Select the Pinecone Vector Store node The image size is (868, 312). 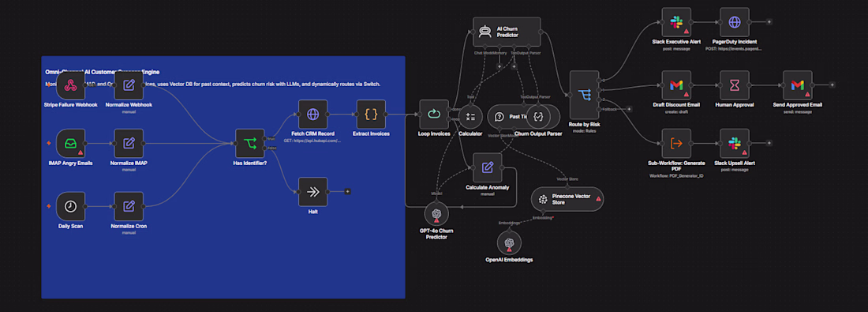point(567,199)
